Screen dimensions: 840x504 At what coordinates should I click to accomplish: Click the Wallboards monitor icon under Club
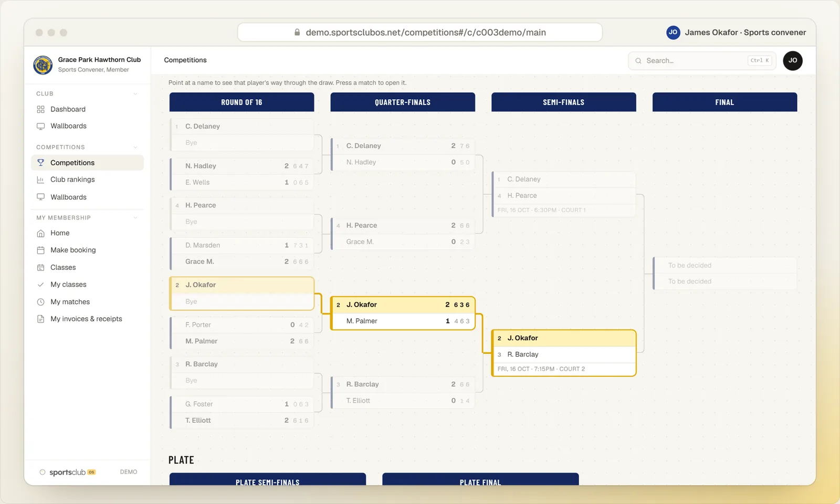coord(40,126)
